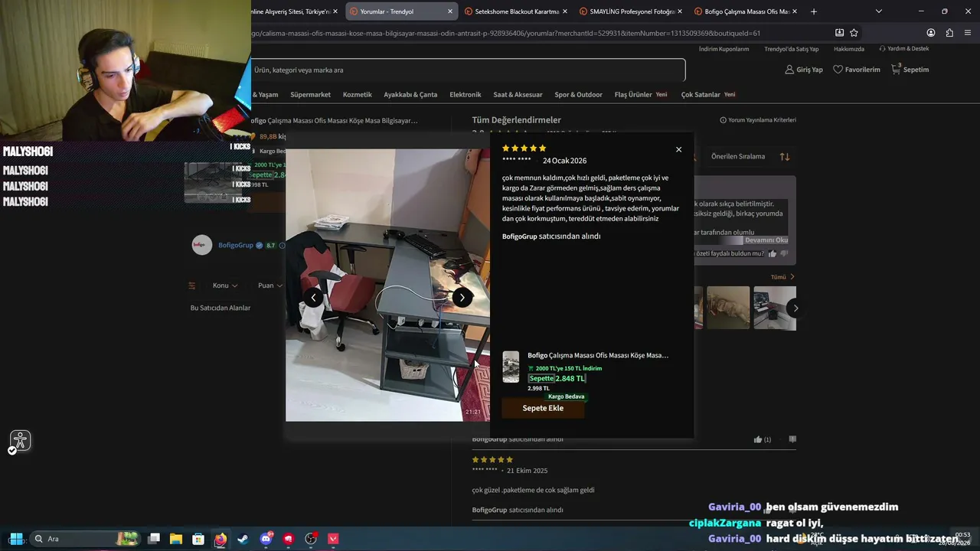Screen dimensions: 980x551
Task: Open the browser hamburger menu
Action: (x=969, y=33)
